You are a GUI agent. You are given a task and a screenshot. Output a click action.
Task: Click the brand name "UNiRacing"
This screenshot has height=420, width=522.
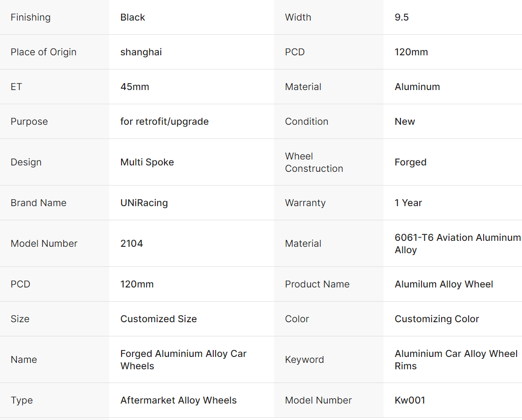pos(144,203)
